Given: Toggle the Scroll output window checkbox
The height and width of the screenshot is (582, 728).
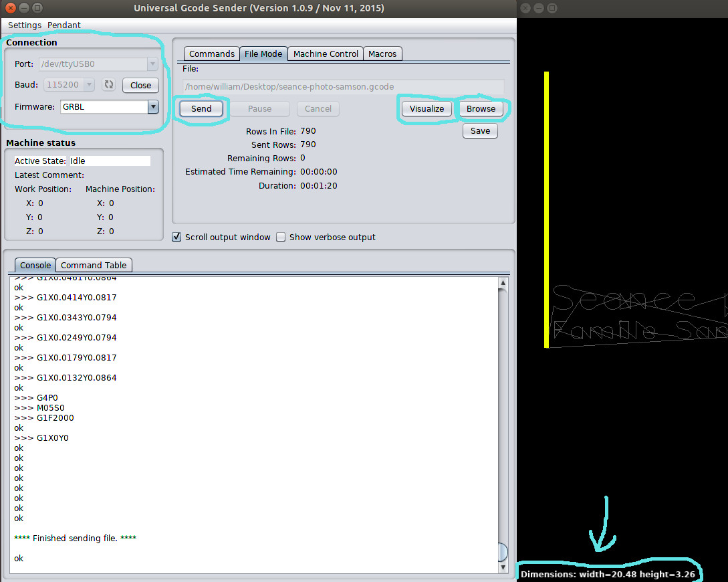Looking at the screenshot, I should [x=177, y=237].
